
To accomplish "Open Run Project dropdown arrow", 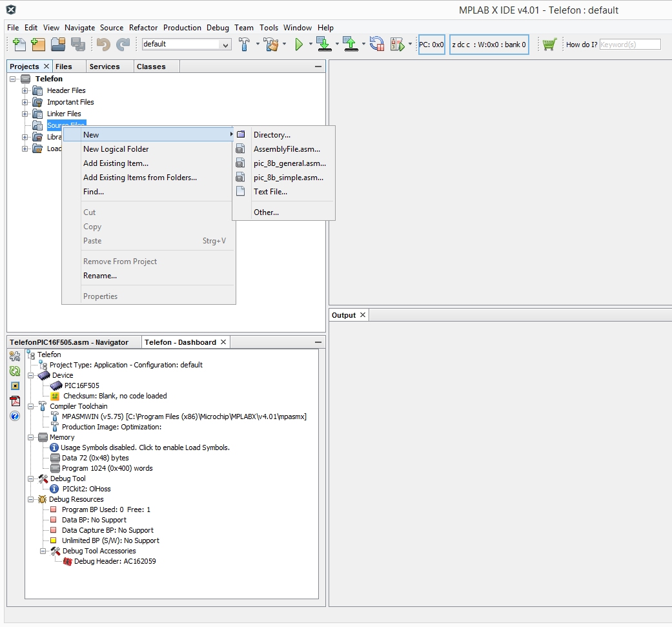I will click(311, 44).
